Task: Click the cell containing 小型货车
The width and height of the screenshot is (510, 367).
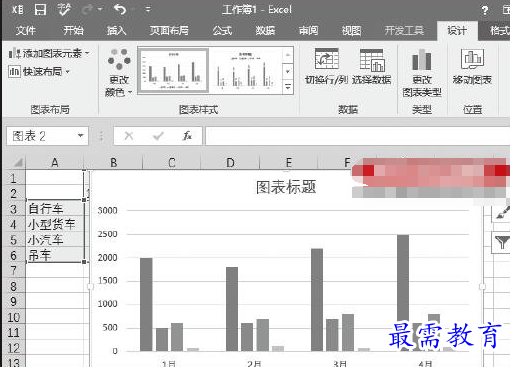Action: (x=55, y=224)
